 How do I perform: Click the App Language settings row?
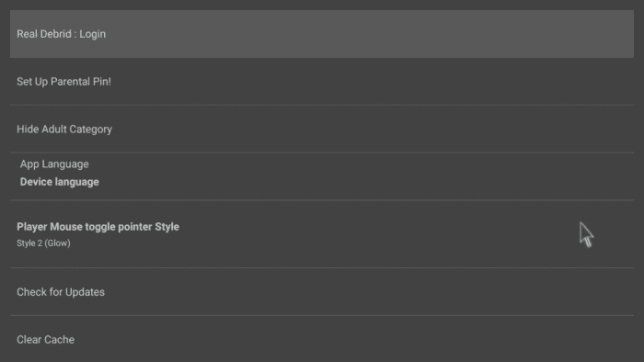click(322, 176)
